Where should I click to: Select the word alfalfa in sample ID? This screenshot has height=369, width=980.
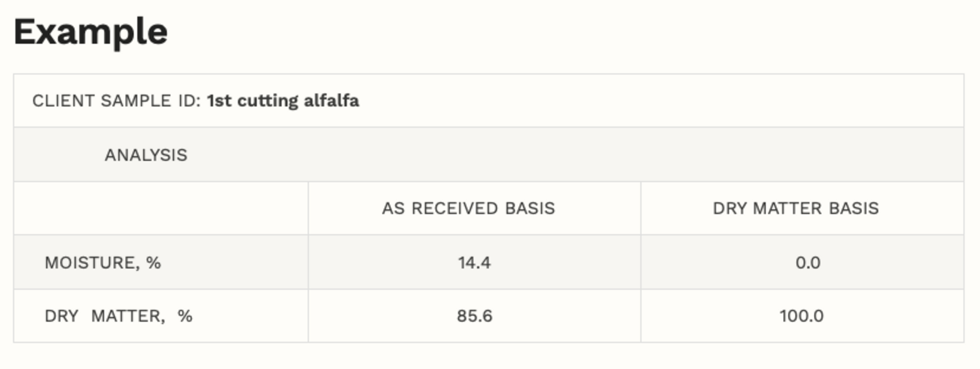tap(331, 101)
